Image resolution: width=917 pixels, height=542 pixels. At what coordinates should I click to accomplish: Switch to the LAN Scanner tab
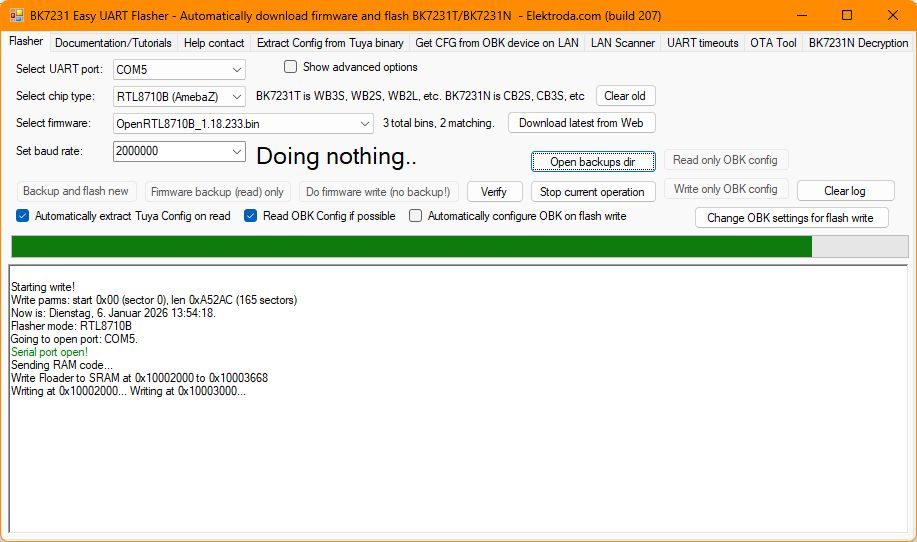pos(622,43)
